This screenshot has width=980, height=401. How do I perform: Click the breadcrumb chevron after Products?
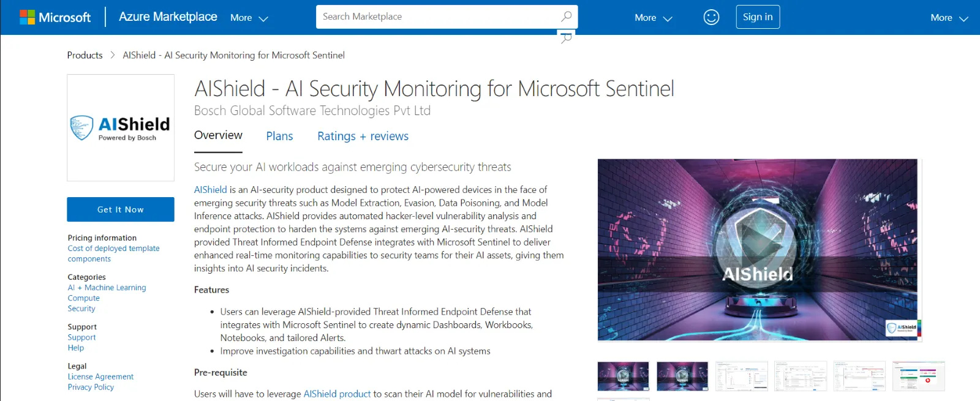click(113, 55)
